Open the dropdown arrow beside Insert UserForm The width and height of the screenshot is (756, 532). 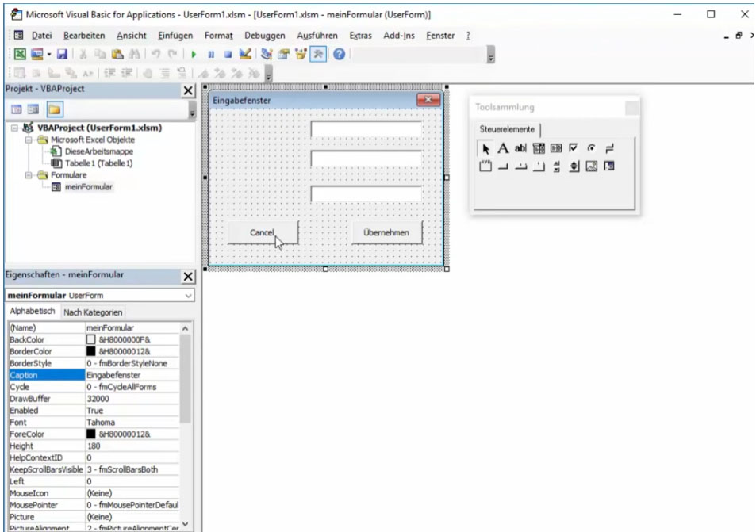(48, 54)
